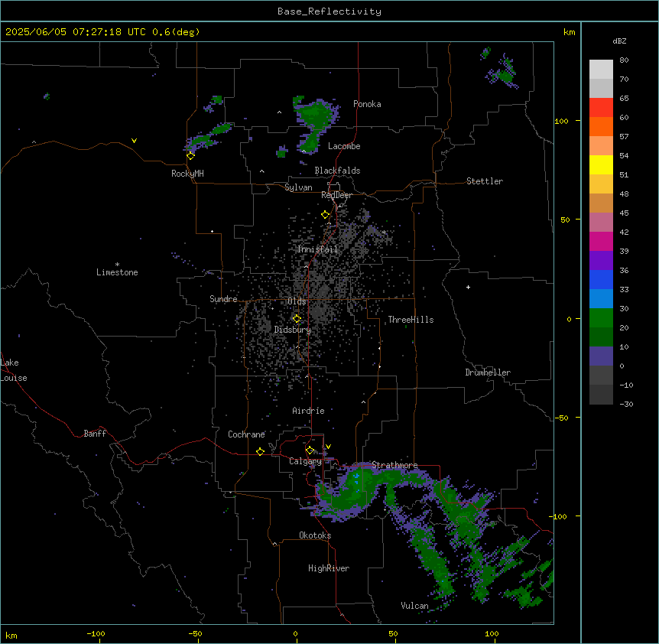Select the Didsbury label
The height and width of the screenshot is (644, 659).
tap(293, 330)
